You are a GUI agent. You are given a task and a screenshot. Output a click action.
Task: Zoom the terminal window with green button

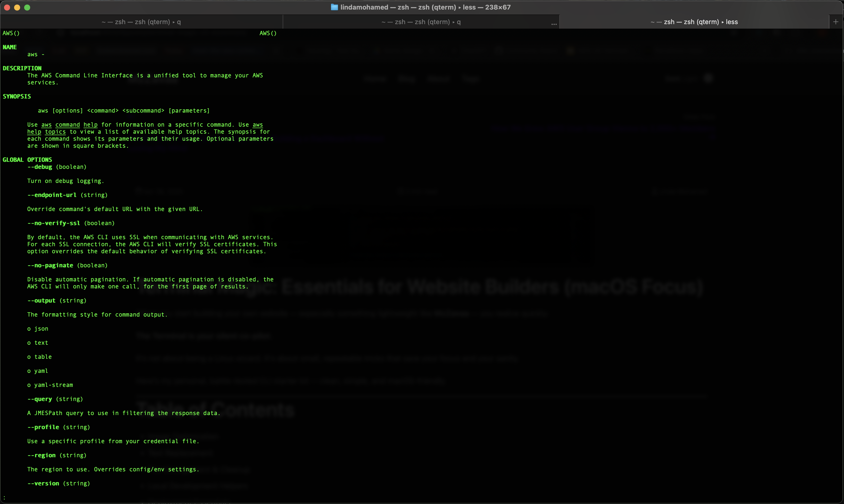(27, 8)
